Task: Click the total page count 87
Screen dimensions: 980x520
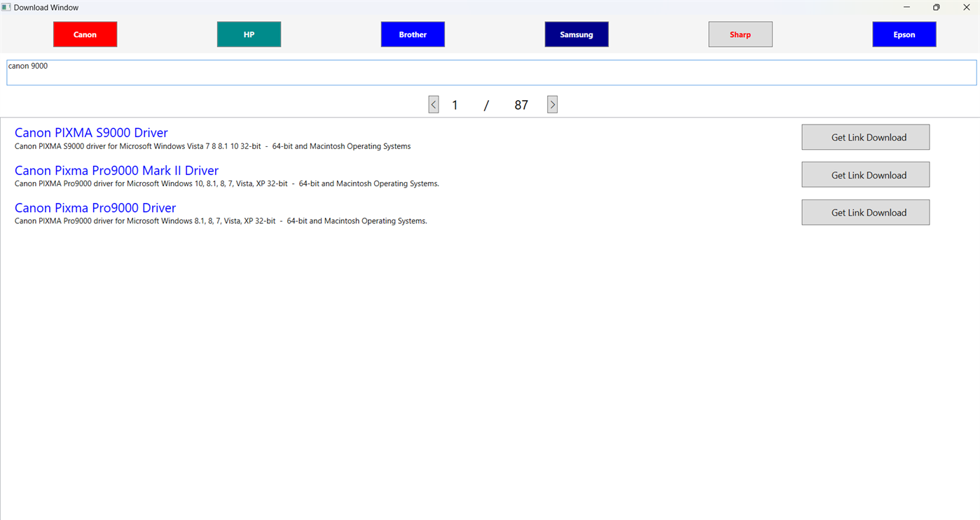Action: (x=521, y=104)
